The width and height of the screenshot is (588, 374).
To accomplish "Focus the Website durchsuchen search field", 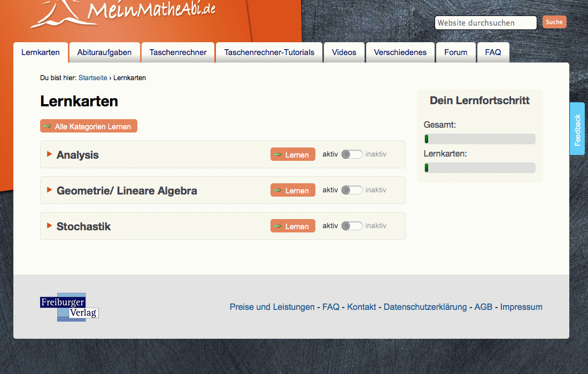I will click(485, 23).
